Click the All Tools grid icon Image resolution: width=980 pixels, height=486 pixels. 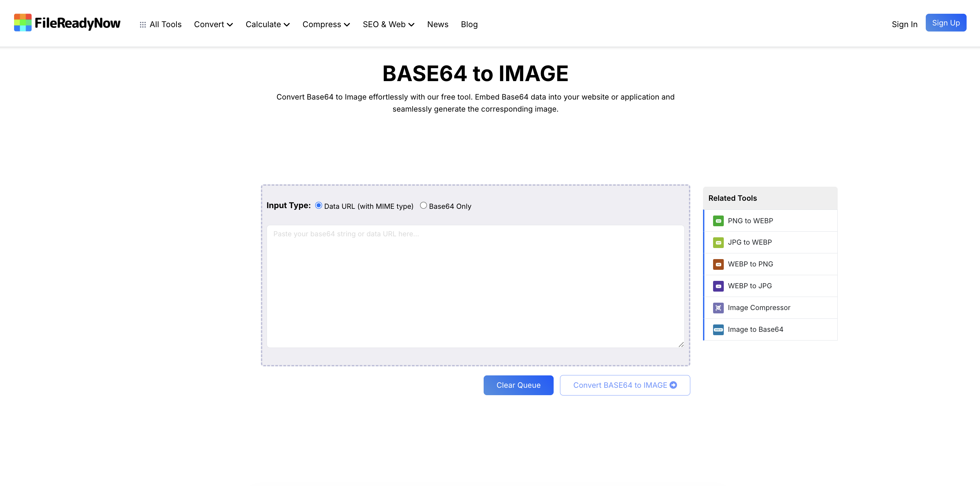(143, 25)
